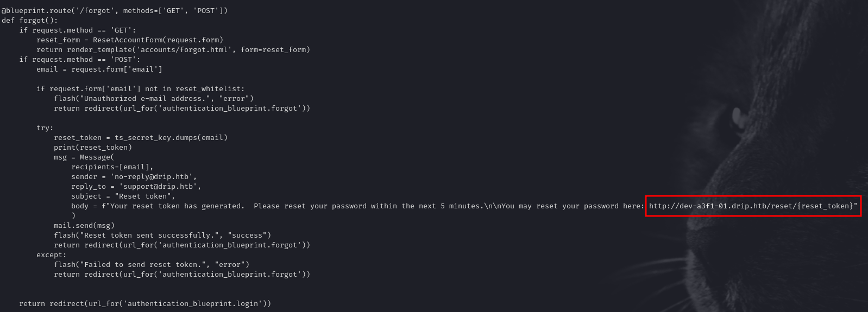
Task: Click the mail.send(msg) statement
Action: point(84,226)
